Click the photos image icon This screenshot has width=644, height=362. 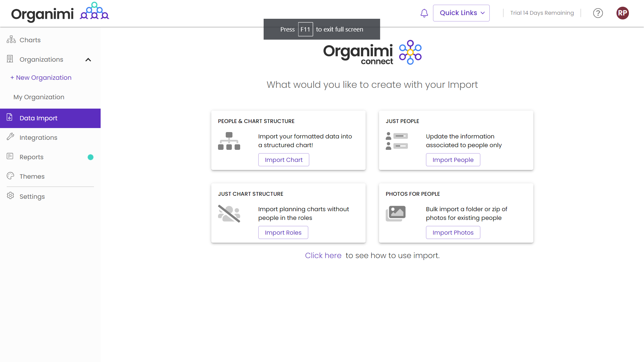point(396,214)
